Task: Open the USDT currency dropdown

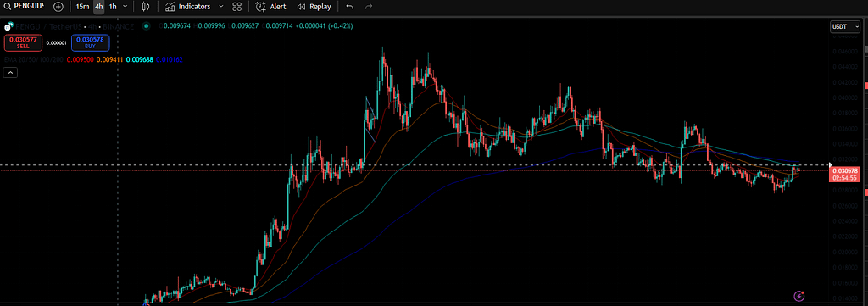Action: tap(845, 26)
